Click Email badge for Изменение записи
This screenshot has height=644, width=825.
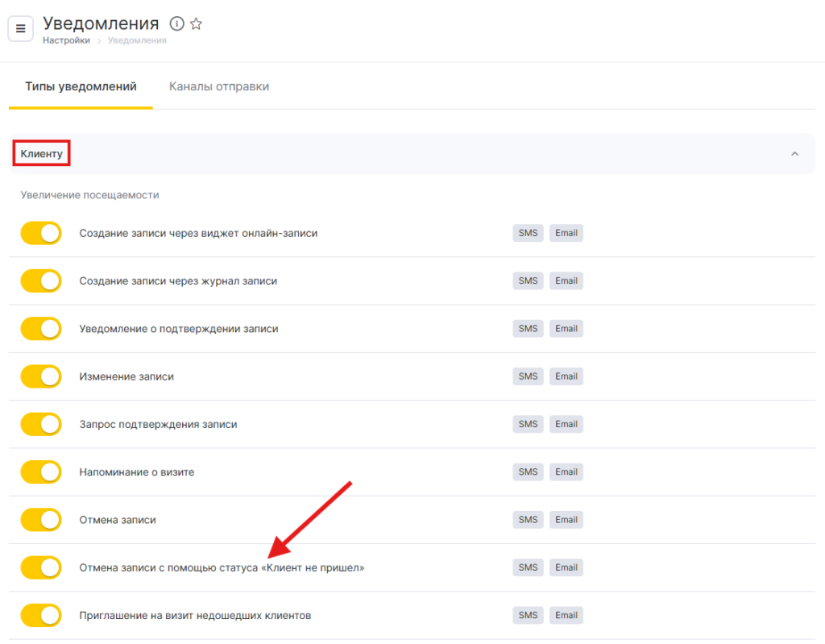pos(566,376)
